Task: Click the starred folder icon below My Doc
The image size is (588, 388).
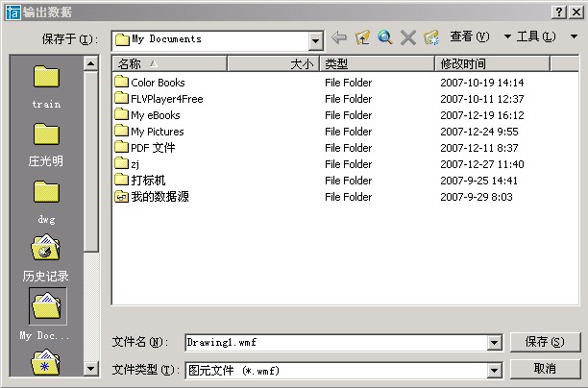Action: [x=46, y=362]
